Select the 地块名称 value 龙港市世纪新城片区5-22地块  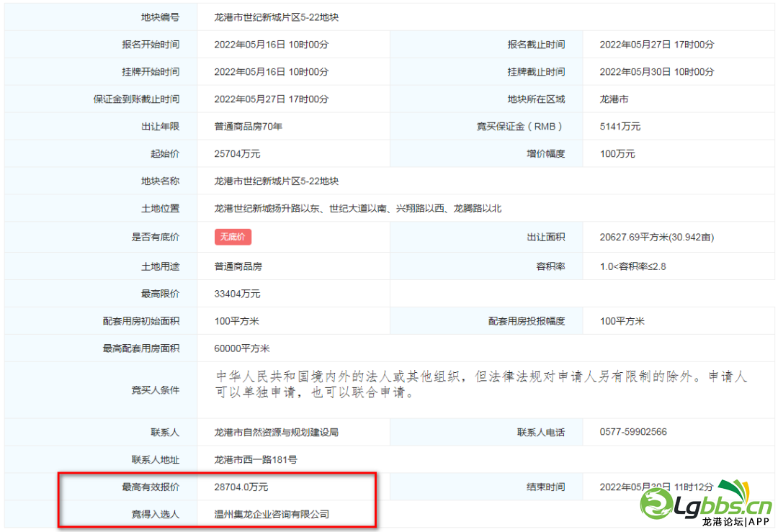tap(277, 181)
